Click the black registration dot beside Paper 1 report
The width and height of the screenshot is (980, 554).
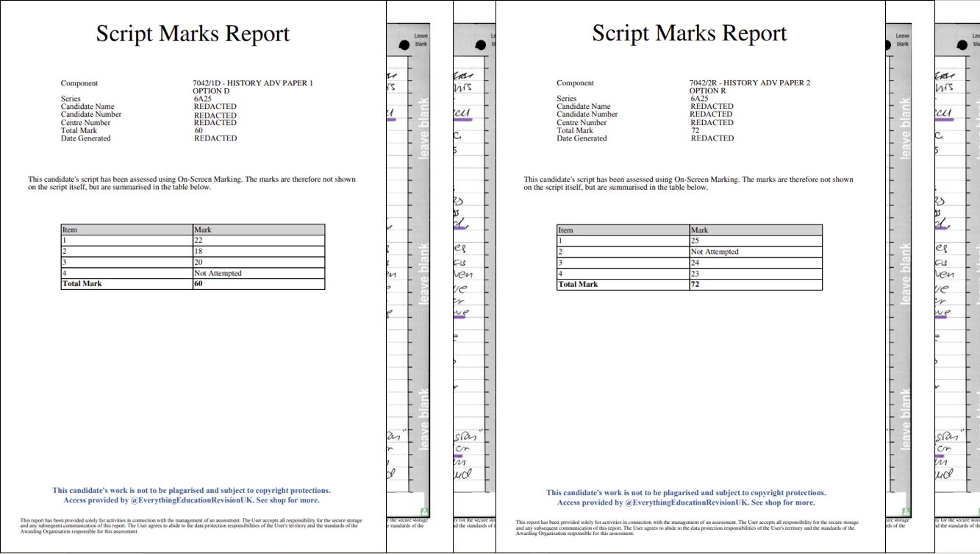click(402, 46)
